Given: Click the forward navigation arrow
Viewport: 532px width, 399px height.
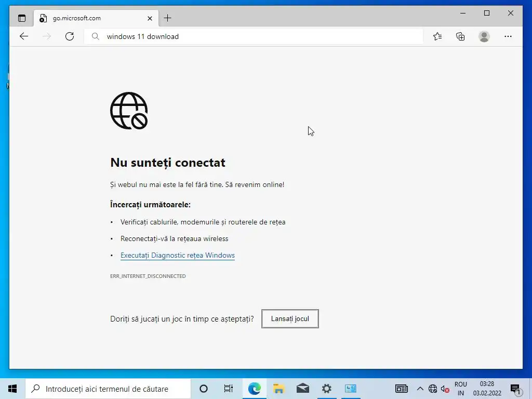Looking at the screenshot, I should pyautogui.click(x=47, y=36).
